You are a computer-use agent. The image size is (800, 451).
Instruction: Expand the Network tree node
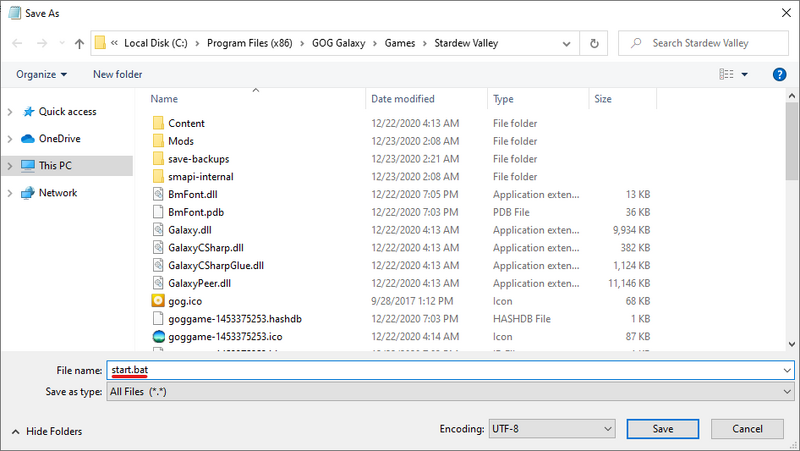(10, 193)
